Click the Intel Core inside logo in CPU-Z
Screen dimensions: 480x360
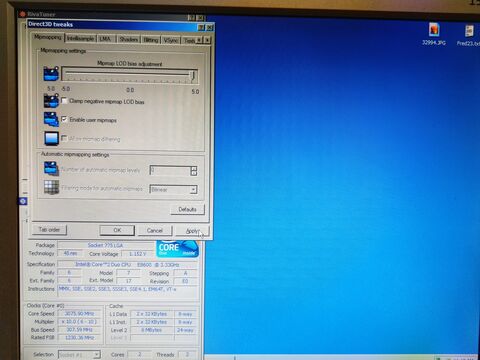[x=177, y=249]
